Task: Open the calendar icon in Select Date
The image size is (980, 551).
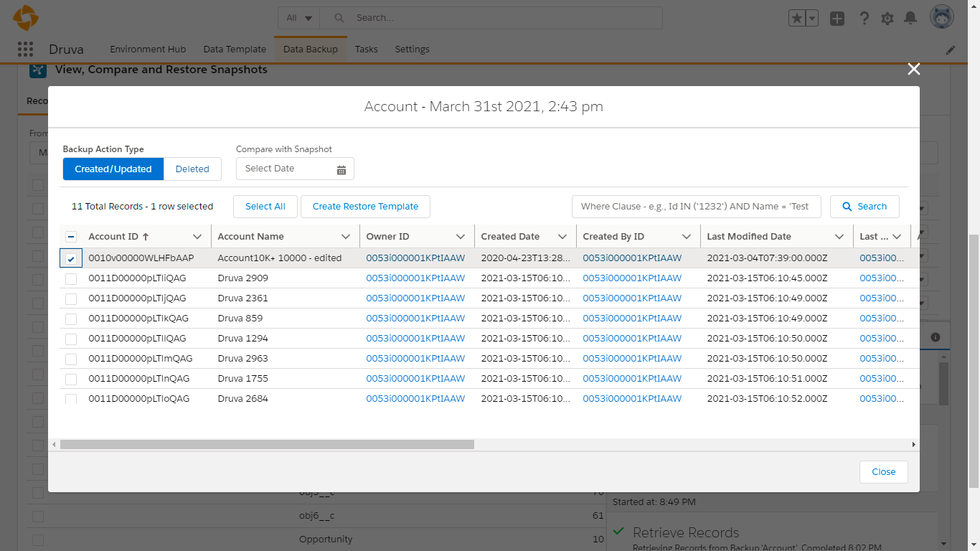Action: pyautogui.click(x=341, y=169)
